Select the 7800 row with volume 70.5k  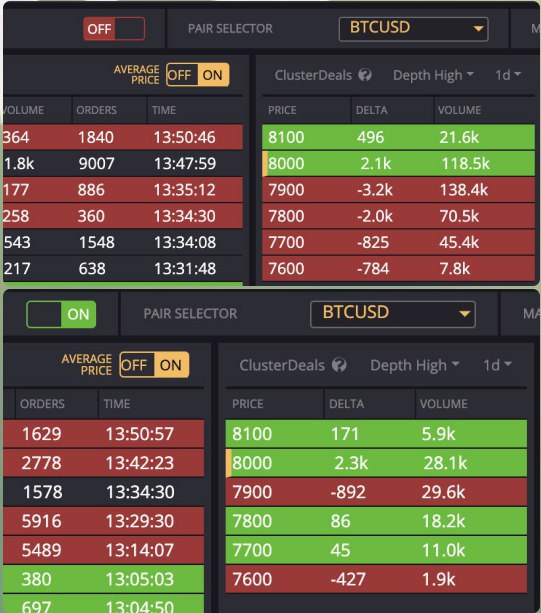point(398,216)
